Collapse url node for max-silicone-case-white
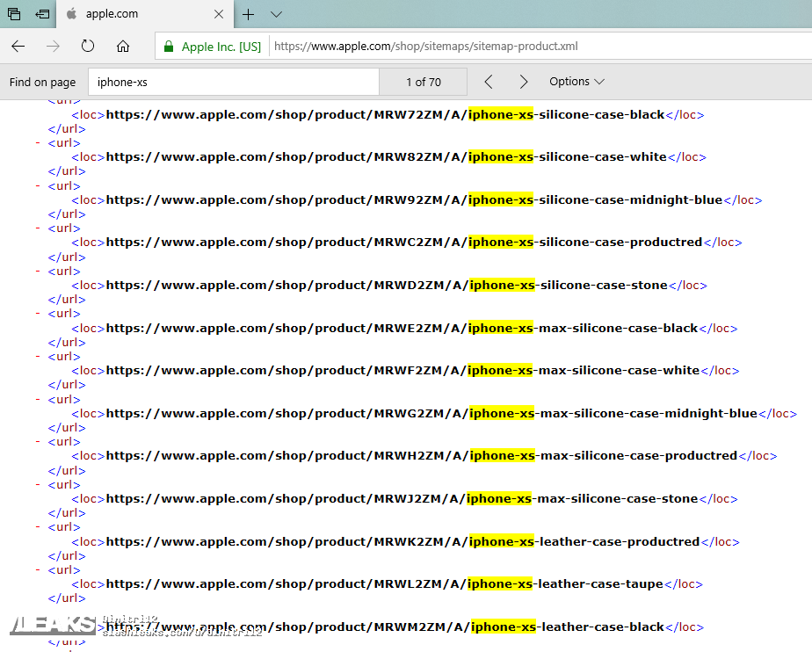Viewport: 812px width, 652px height. click(x=38, y=356)
